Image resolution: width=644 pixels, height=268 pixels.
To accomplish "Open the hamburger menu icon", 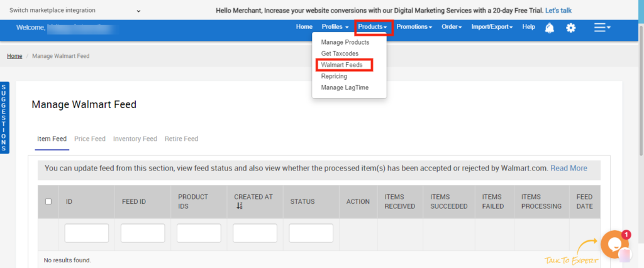I will (602, 28).
